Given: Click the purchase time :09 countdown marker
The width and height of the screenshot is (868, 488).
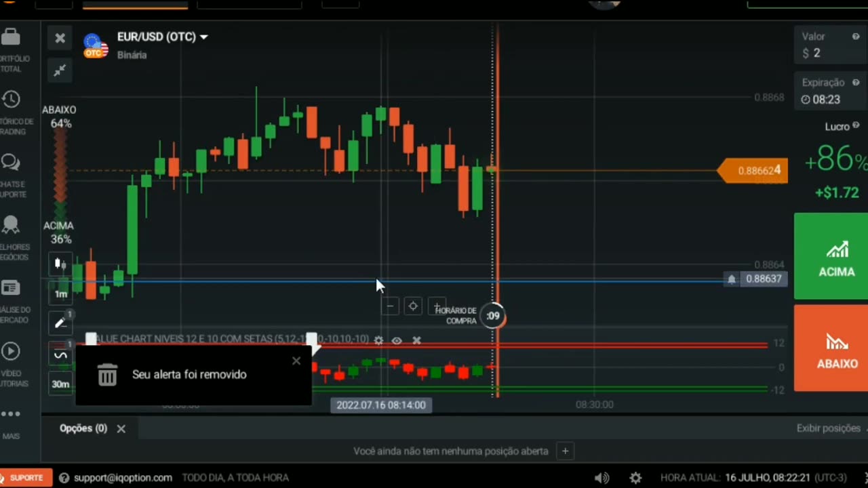Looking at the screenshot, I should point(493,316).
